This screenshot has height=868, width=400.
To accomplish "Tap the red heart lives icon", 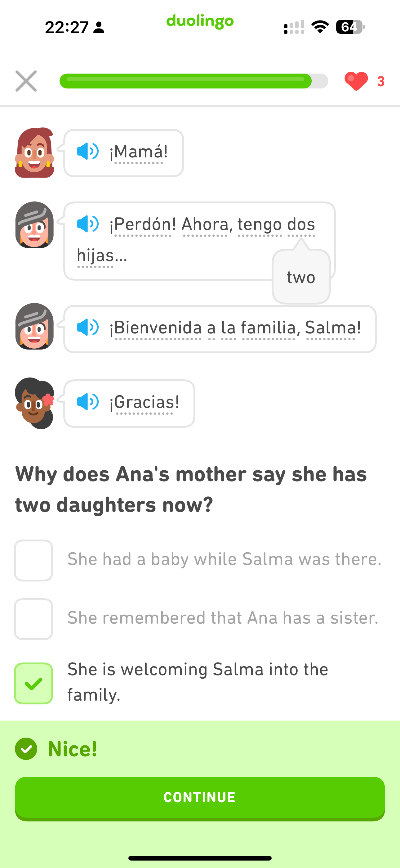I will point(356,81).
